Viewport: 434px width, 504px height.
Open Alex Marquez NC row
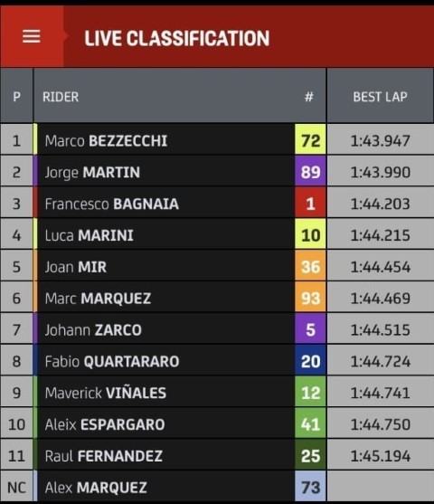(217, 486)
